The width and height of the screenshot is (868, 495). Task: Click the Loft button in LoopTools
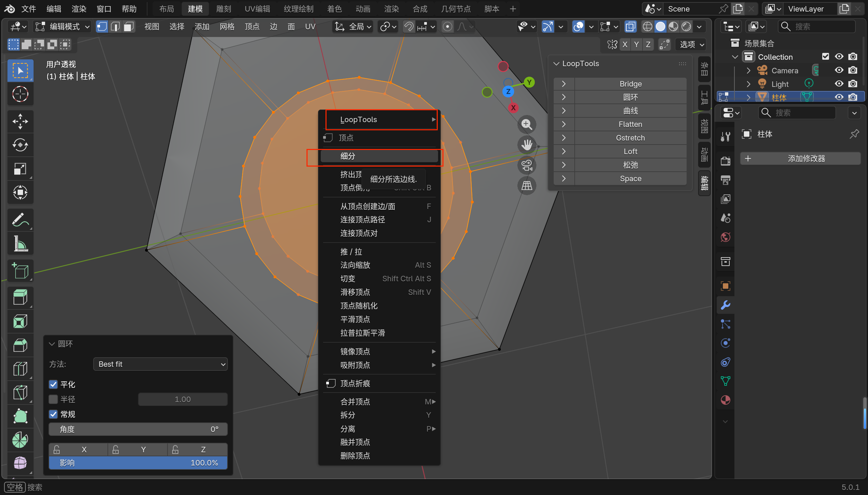[x=630, y=151]
